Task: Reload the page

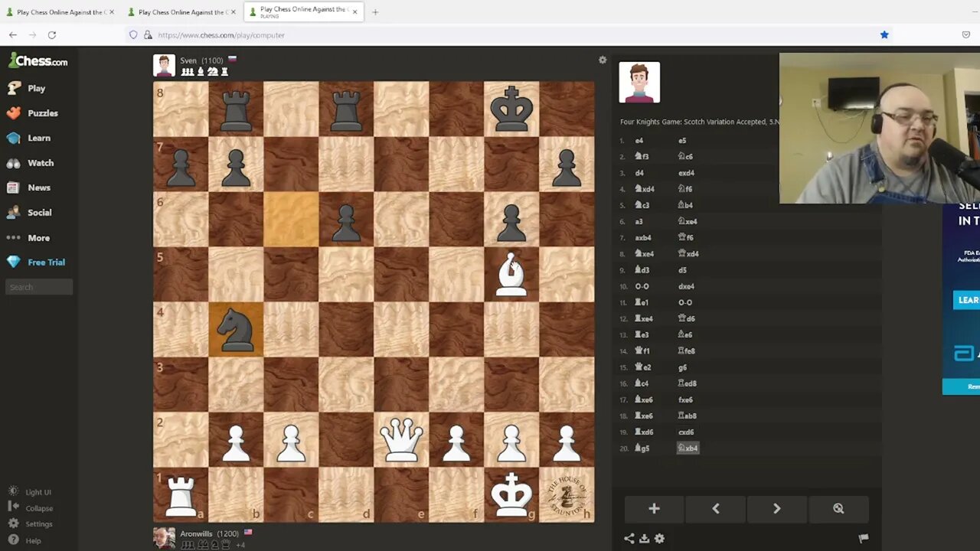Action: (x=52, y=34)
